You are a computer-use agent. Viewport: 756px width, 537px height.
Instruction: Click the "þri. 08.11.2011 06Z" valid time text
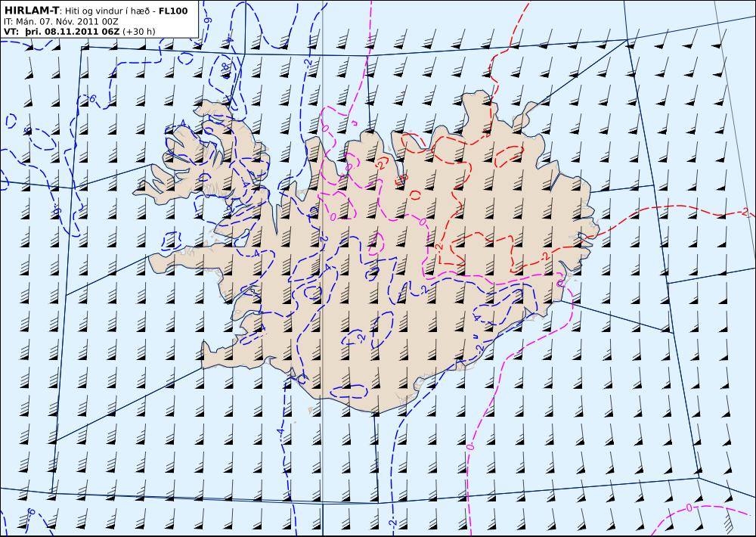72,31
